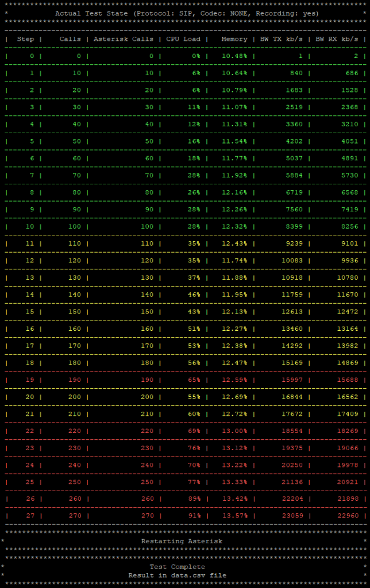Screen dimensions: 370x588
Task: Select BW TX value 840
Action: coord(296,73)
